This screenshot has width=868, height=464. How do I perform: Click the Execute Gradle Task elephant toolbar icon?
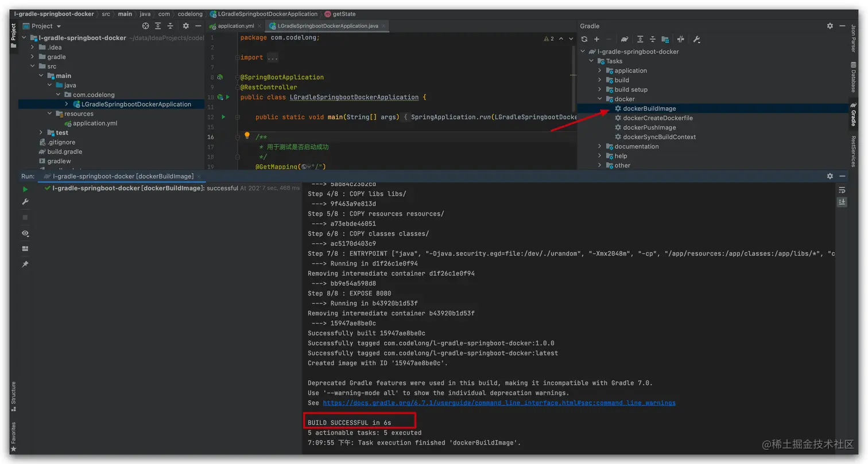[x=625, y=40]
